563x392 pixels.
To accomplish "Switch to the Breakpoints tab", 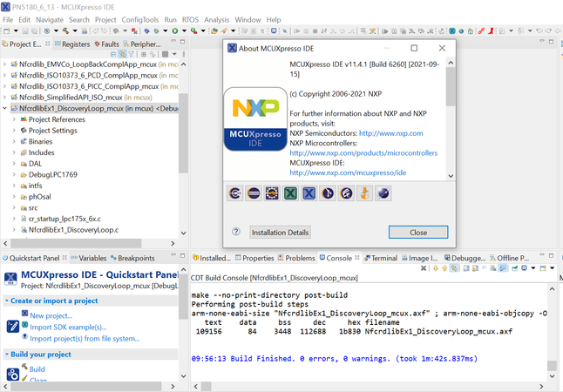I will click(132, 258).
